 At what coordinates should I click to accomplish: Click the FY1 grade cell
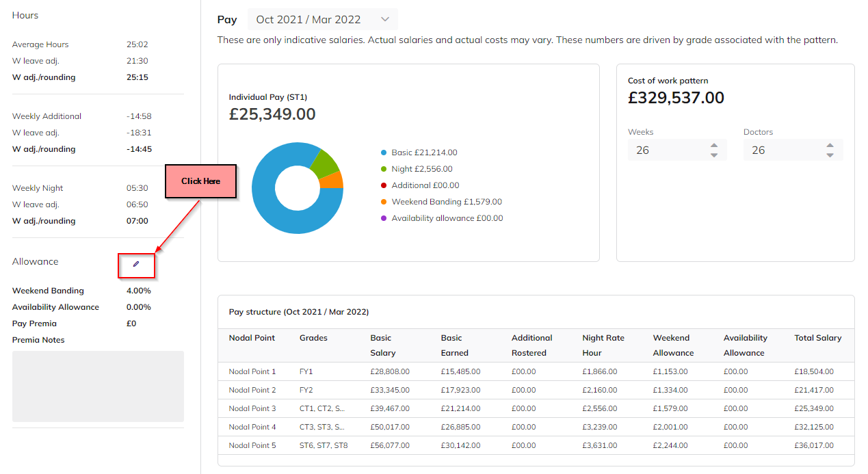(306, 371)
